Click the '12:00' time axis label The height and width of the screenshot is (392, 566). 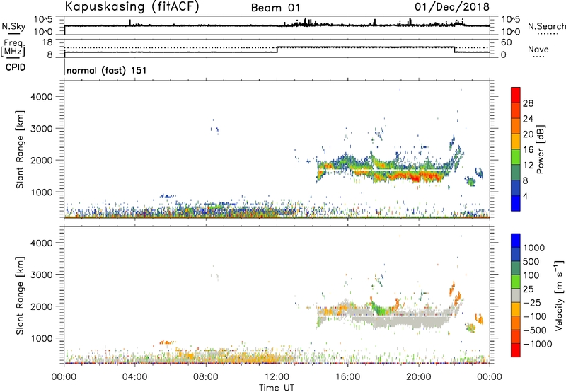pyautogui.click(x=277, y=377)
